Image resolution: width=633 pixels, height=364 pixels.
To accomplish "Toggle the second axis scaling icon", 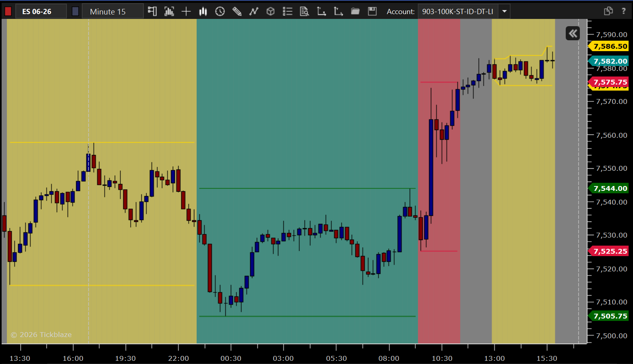I will click(x=338, y=11).
